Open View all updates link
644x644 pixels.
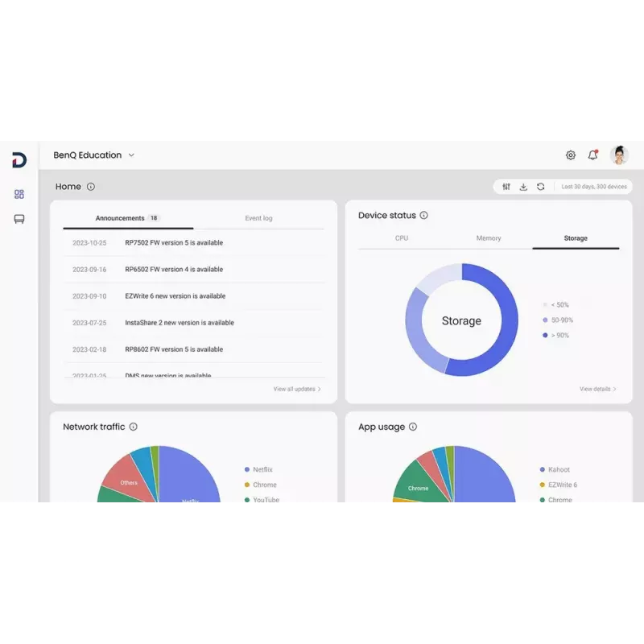297,389
